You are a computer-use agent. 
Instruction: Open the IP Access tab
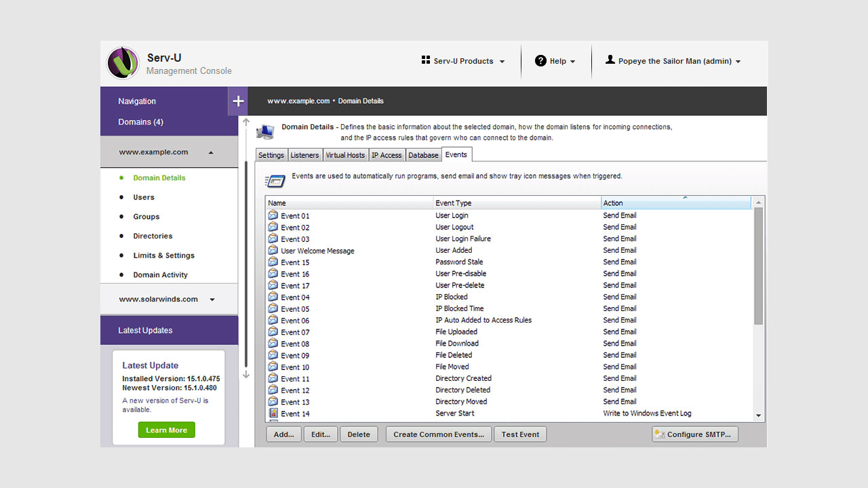(387, 155)
